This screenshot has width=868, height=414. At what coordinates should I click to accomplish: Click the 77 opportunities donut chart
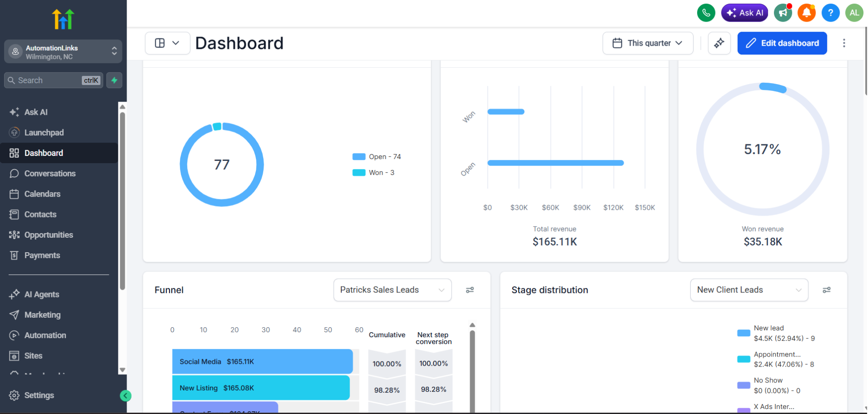pyautogui.click(x=222, y=165)
